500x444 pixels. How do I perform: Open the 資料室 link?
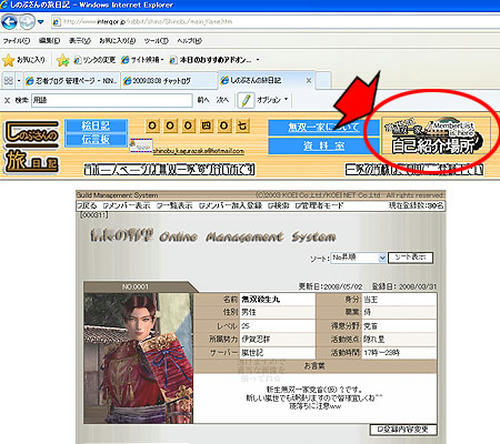tap(323, 146)
